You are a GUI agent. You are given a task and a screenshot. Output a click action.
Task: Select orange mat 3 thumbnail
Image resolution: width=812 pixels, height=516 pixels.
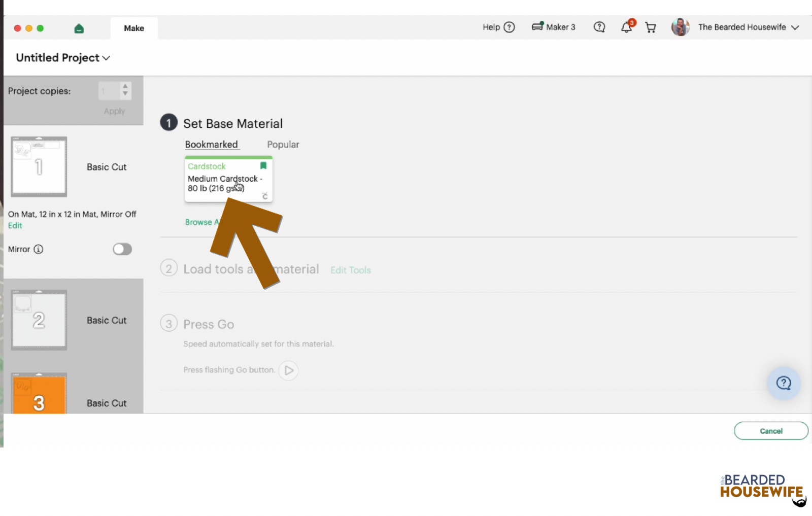click(39, 394)
